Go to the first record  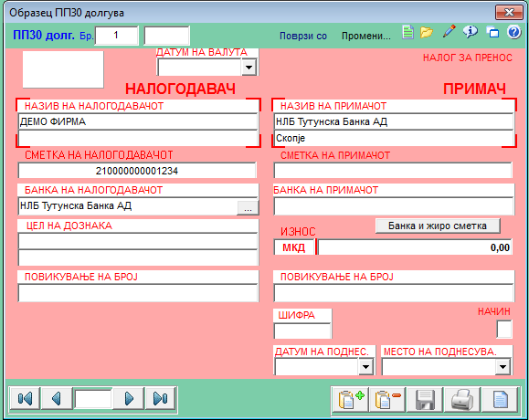click(25, 398)
